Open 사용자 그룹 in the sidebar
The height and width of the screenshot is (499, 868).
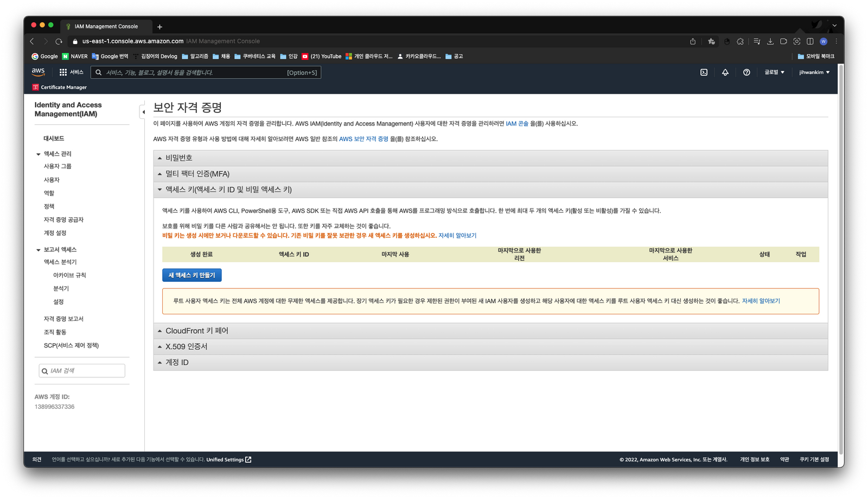click(x=58, y=166)
